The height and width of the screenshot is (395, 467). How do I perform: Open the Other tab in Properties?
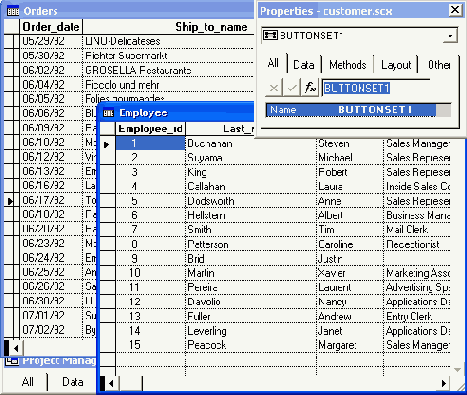(x=439, y=65)
